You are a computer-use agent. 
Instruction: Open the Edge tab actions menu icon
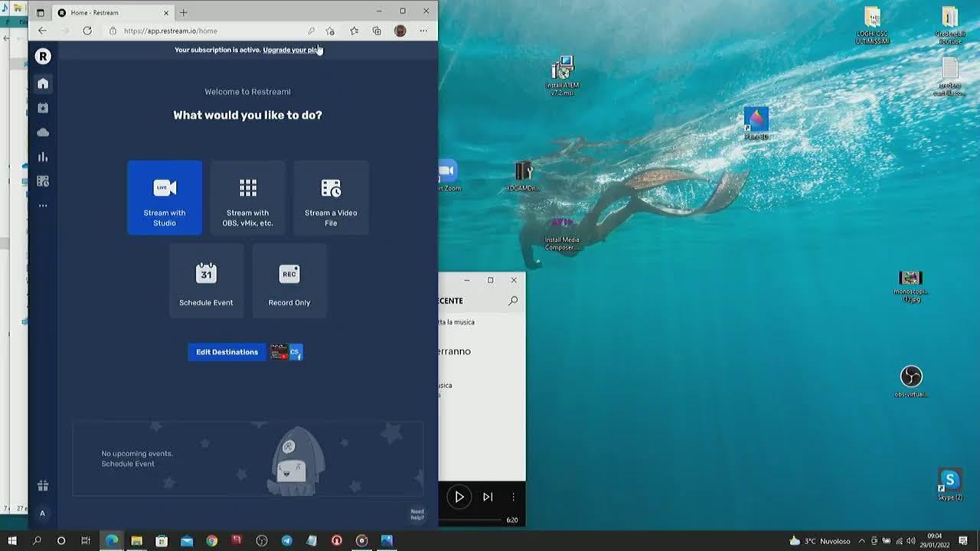click(41, 12)
